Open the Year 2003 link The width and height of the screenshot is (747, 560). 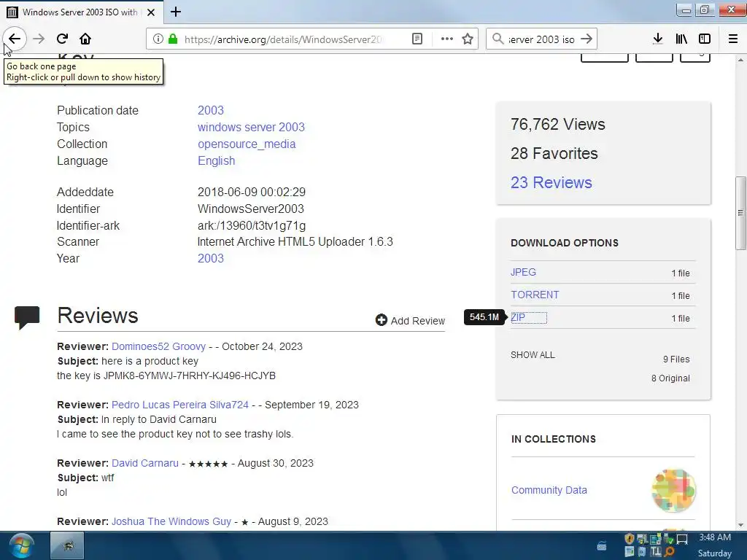click(x=211, y=259)
